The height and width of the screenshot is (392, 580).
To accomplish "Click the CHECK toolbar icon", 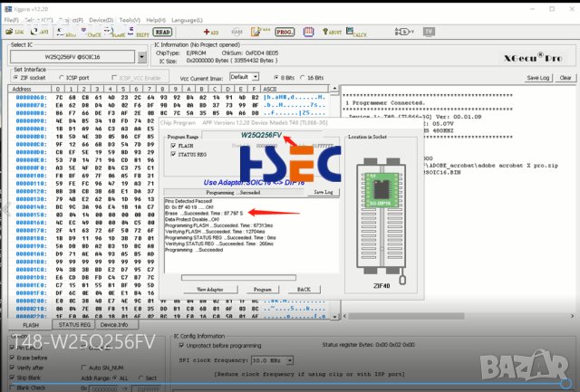I will [91, 33].
